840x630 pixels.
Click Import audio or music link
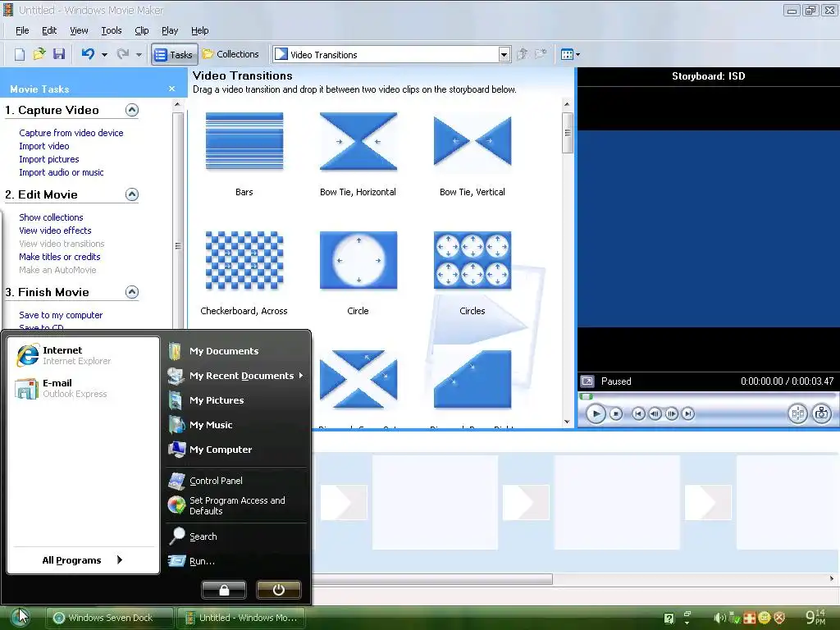coord(61,172)
